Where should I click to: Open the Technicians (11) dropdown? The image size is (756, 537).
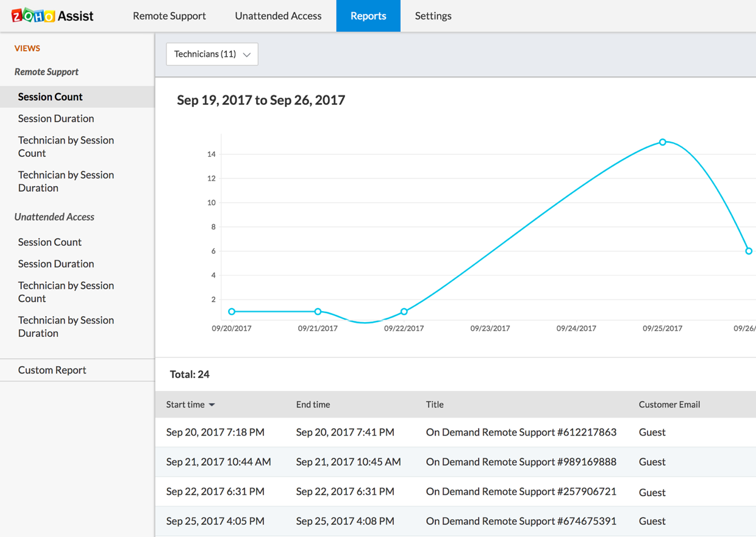pos(212,54)
